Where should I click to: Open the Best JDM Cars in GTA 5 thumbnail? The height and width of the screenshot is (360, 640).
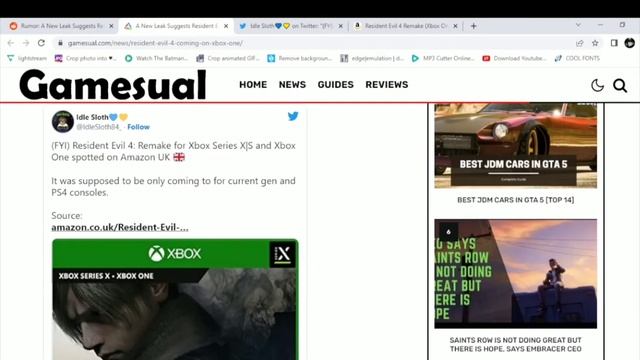(x=516, y=146)
